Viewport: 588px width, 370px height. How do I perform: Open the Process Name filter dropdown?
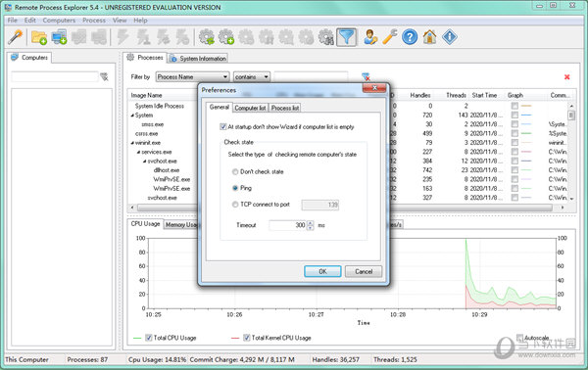click(192, 76)
